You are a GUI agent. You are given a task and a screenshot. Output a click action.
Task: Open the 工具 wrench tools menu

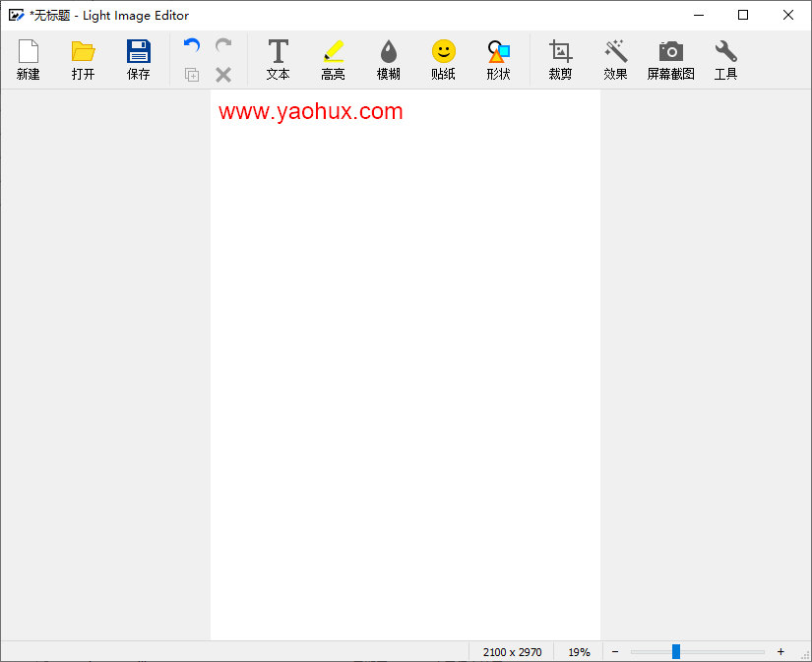(726, 59)
